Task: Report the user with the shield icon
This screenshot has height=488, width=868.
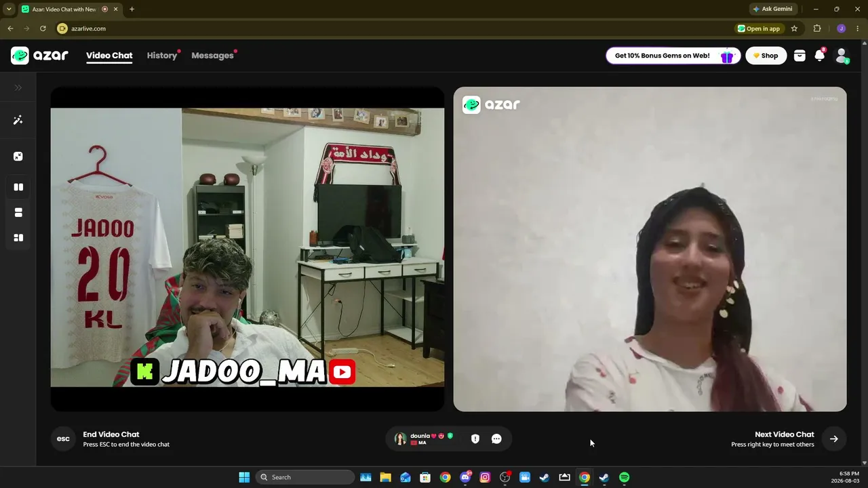Action: pyautogui.click(x=475, y=439)
